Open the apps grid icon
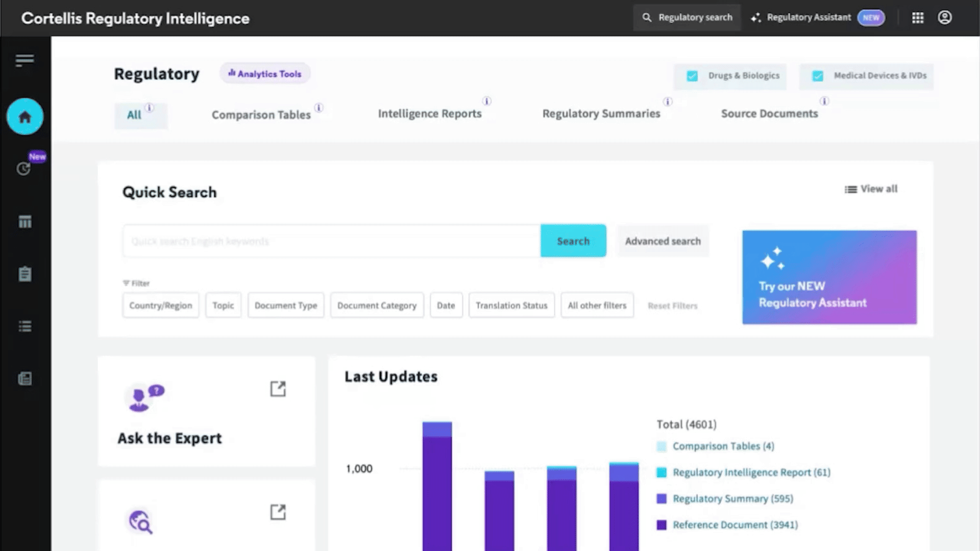The image size is (980, 551). point(918,18)
